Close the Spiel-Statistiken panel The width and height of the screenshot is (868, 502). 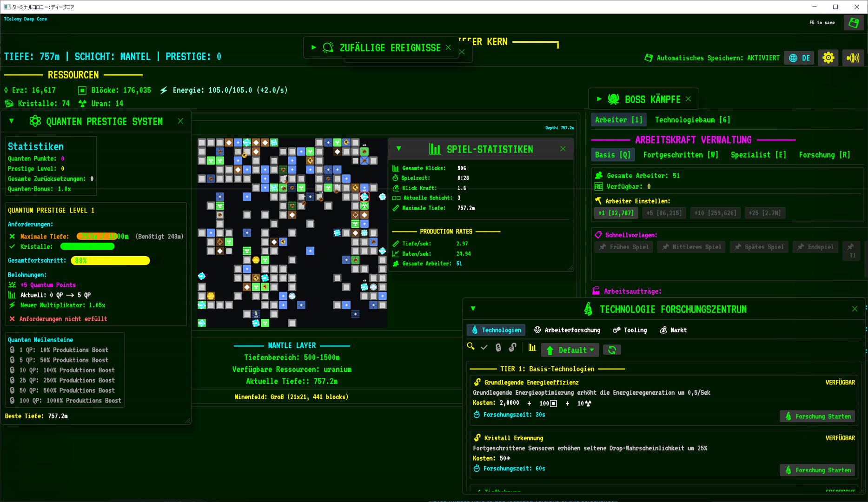[563, 149]
